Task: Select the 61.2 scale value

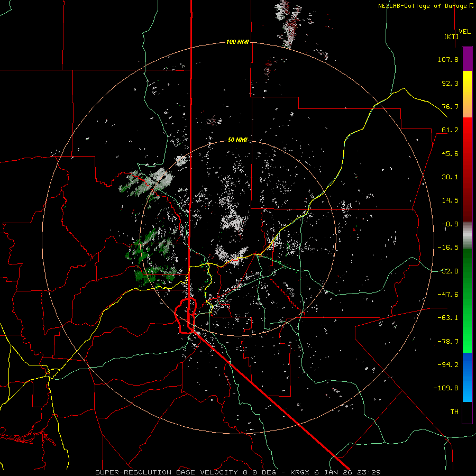Action: click(450, 130)
